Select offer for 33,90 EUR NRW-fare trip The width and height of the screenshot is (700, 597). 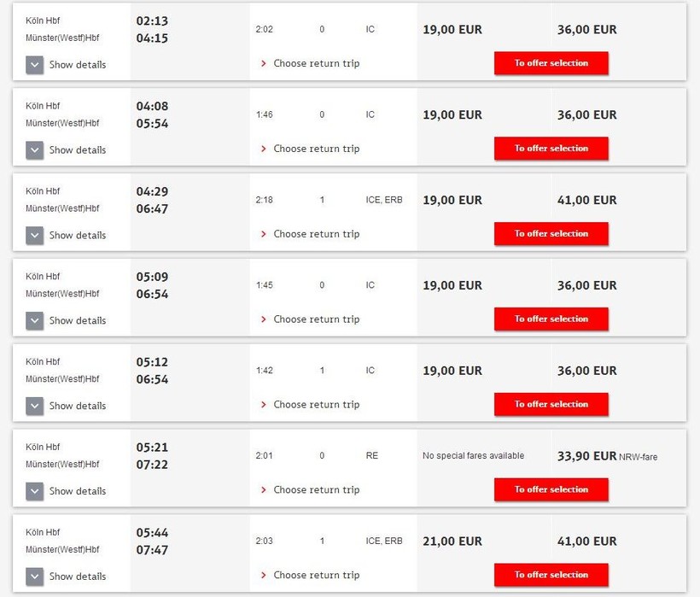[551, 489]
